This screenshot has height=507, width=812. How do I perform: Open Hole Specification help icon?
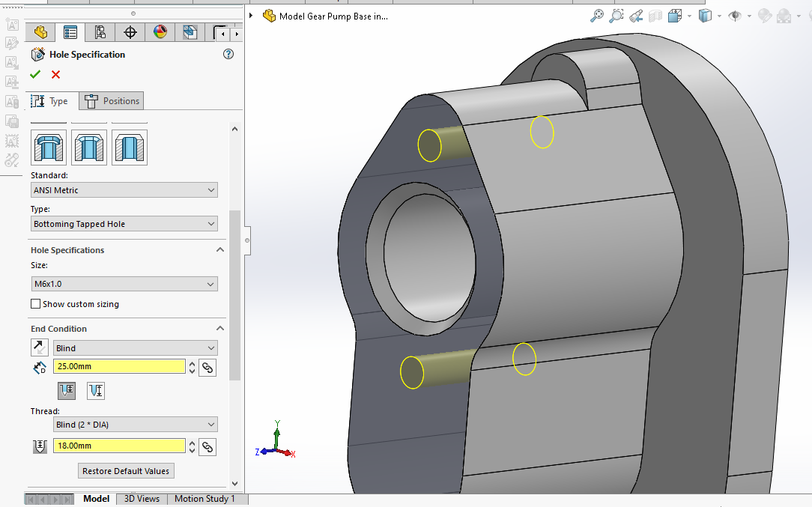pos(228,54)
